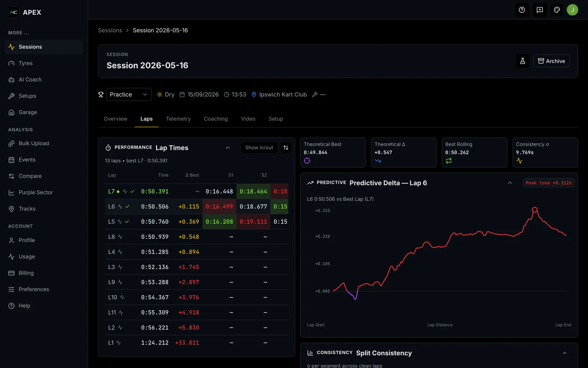
Task: Open the theme palette icon
Action: coord(557,10)
